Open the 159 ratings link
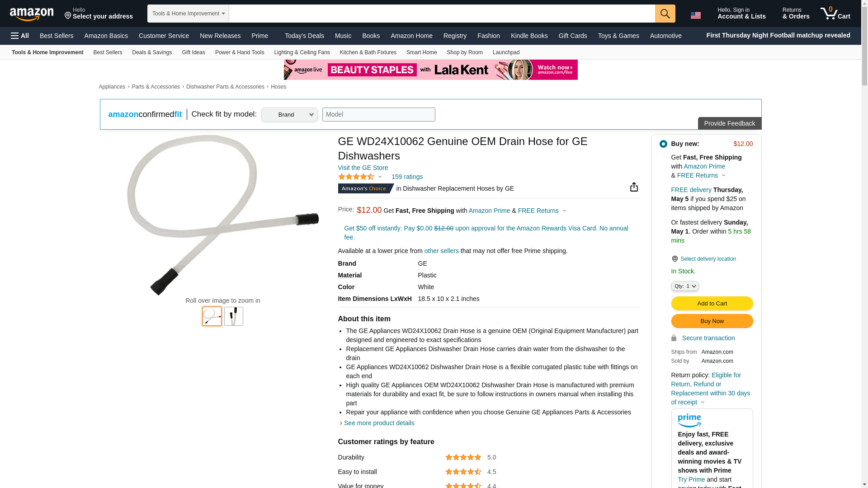This screenshot has width=868, height=488. click(x=407, y=177)
